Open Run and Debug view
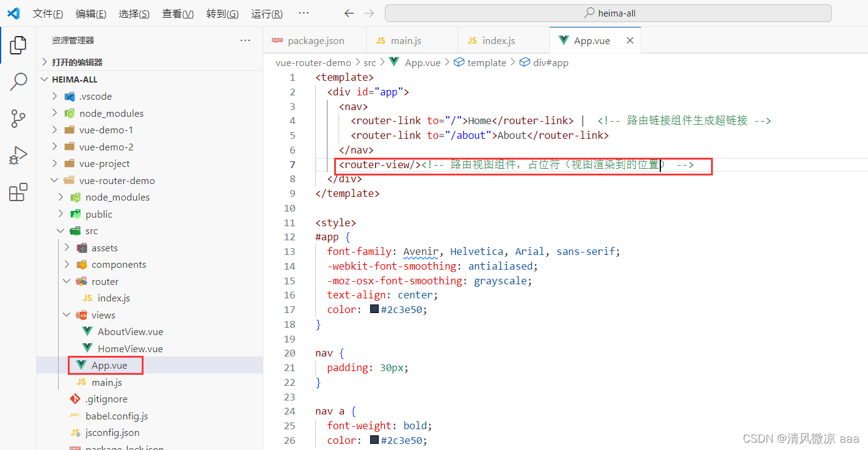Image resolution: width=868 pixels, height=450 pixels. click(x=18, y=155)
